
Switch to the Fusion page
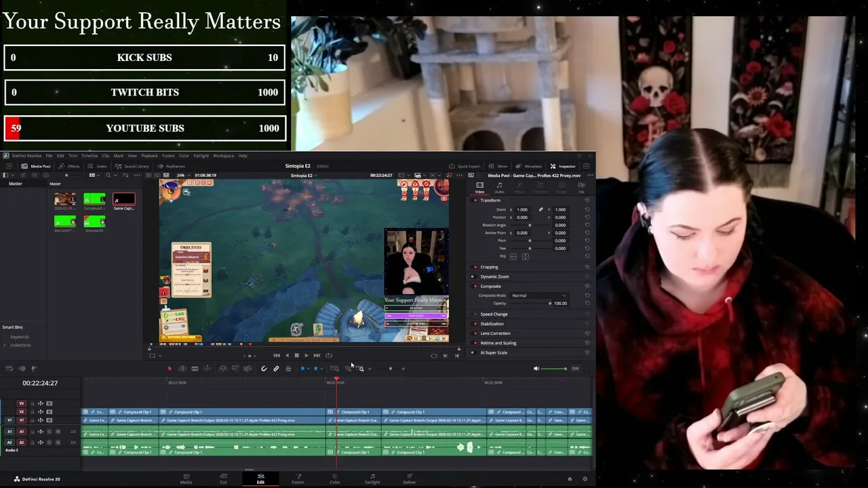click(298, 479)
